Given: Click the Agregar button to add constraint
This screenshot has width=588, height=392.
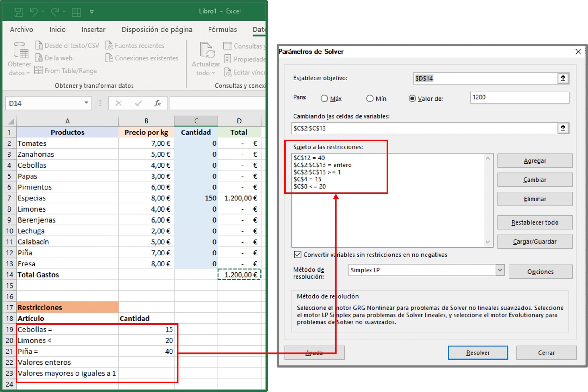Looking at the screenshot, I should click(x=534, y=160).
